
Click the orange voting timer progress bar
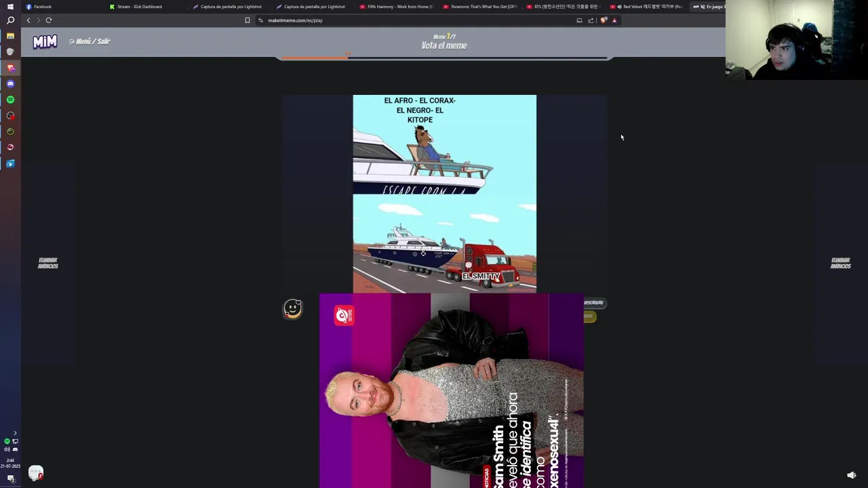tap(315, 58)
